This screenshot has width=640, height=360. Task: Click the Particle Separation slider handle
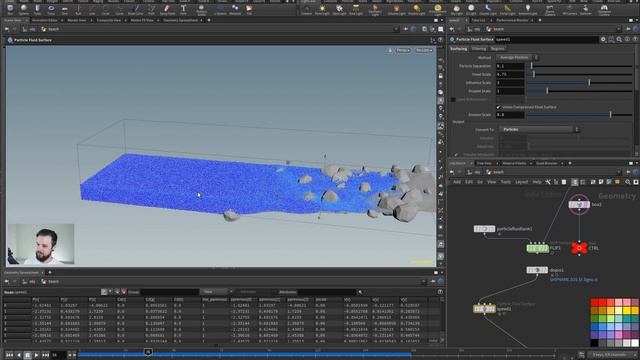tap(531, 66)
